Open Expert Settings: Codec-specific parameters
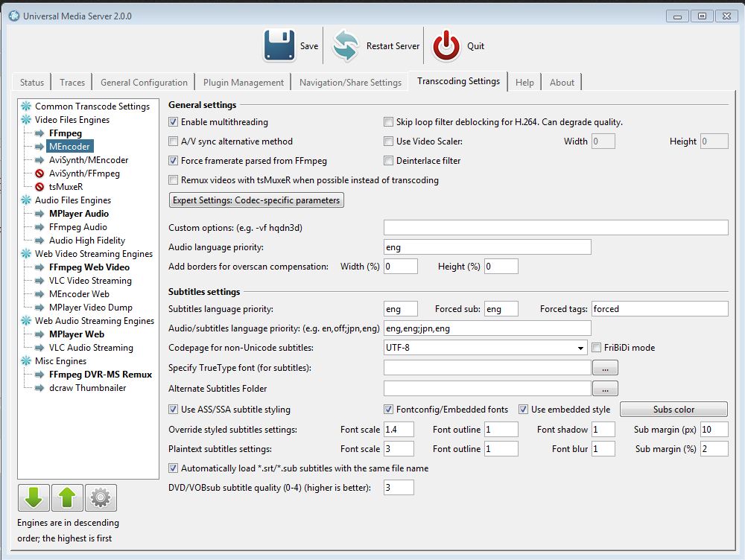This screenshot has width=745, height=560. click(x=256, y=200)
